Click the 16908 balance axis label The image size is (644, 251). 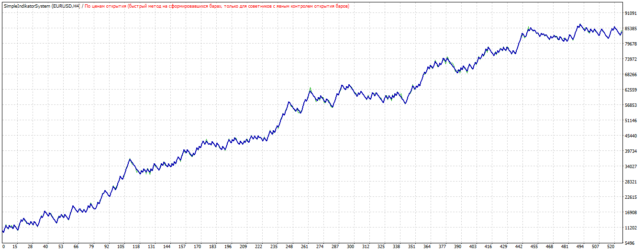(x=632, y=213)
